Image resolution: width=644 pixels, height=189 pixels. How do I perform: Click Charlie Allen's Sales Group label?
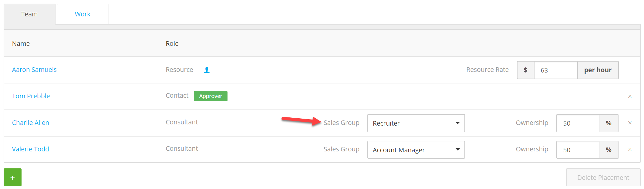341,123
